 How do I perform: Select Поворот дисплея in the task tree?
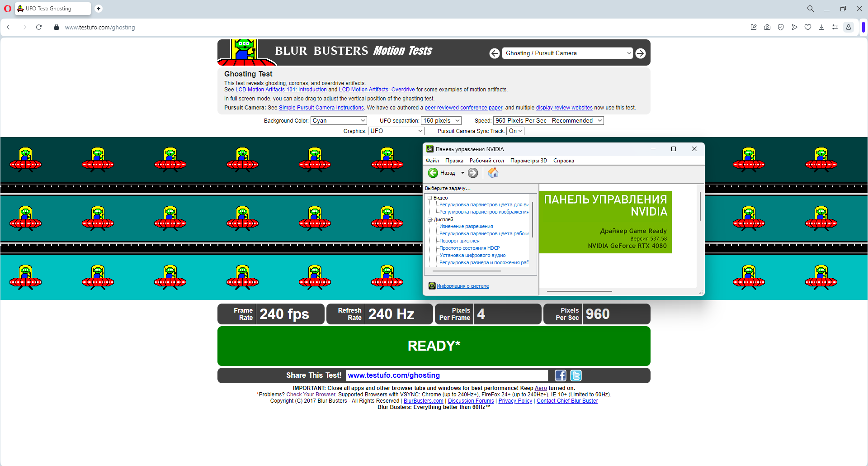tap(459, 241)
